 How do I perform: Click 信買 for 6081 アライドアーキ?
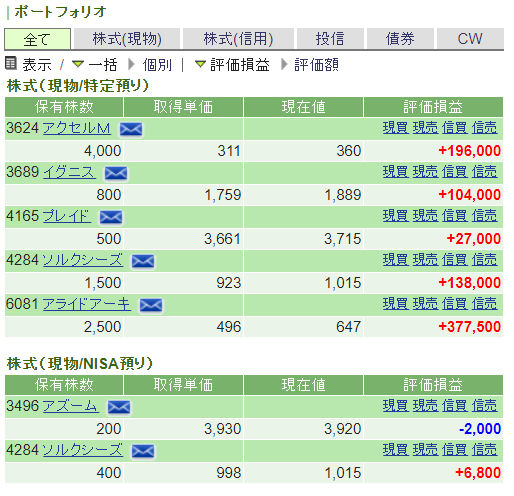(455, 304)
